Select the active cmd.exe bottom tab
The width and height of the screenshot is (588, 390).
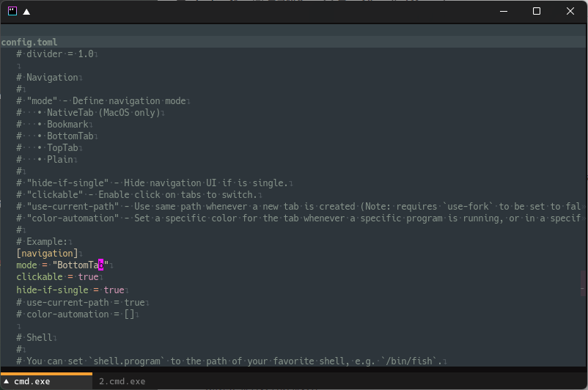(46, 381)
